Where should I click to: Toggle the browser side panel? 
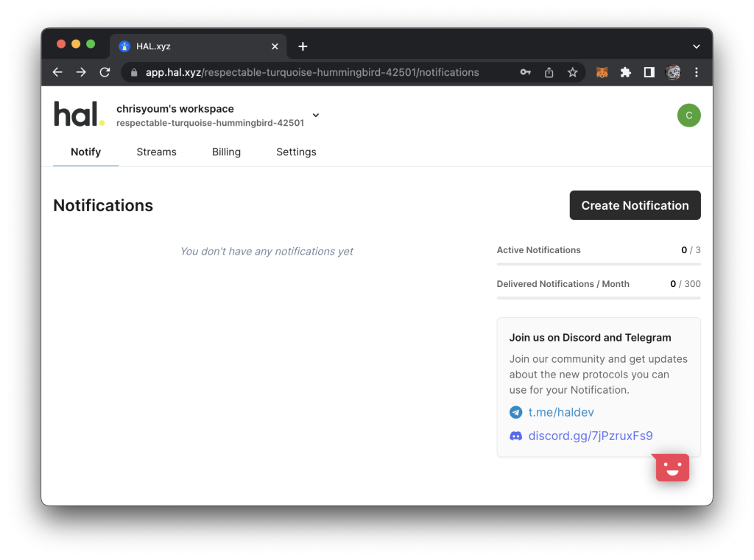[649, 72]
